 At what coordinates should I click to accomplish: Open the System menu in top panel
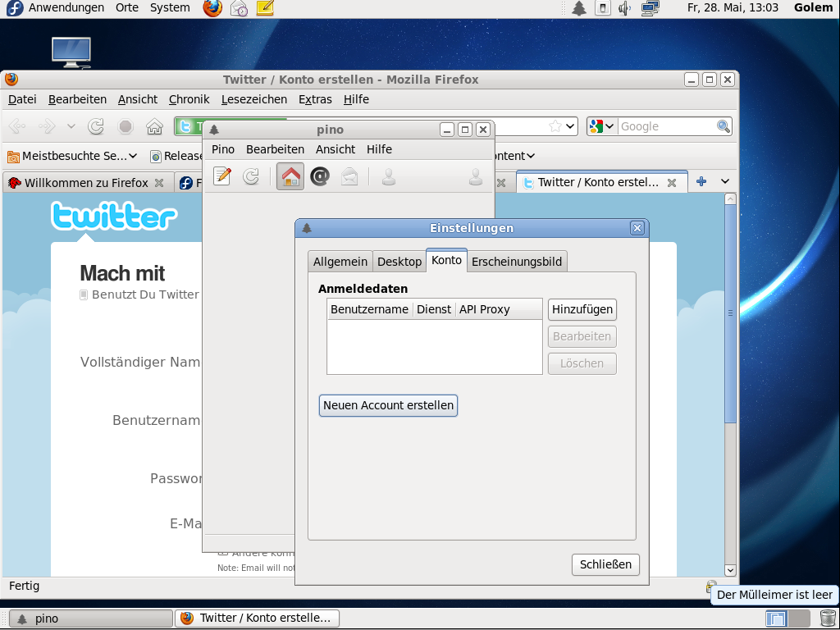[x=170, y=8]
